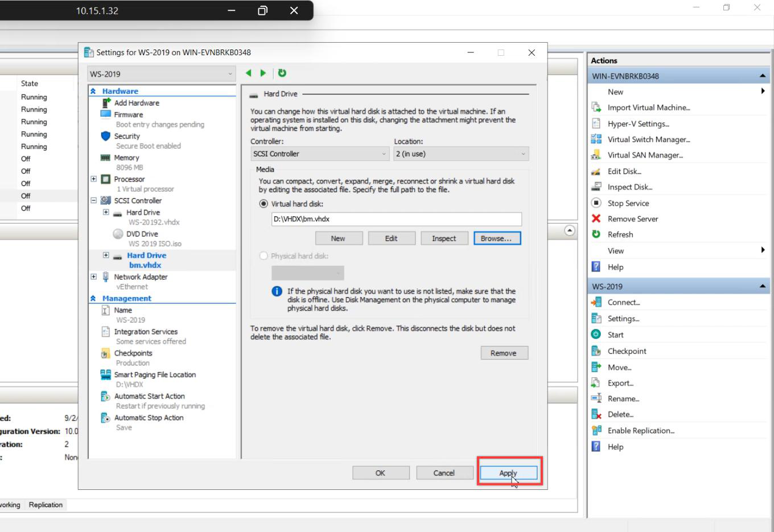Click the Automatic Start Action icon

point(105,396)
